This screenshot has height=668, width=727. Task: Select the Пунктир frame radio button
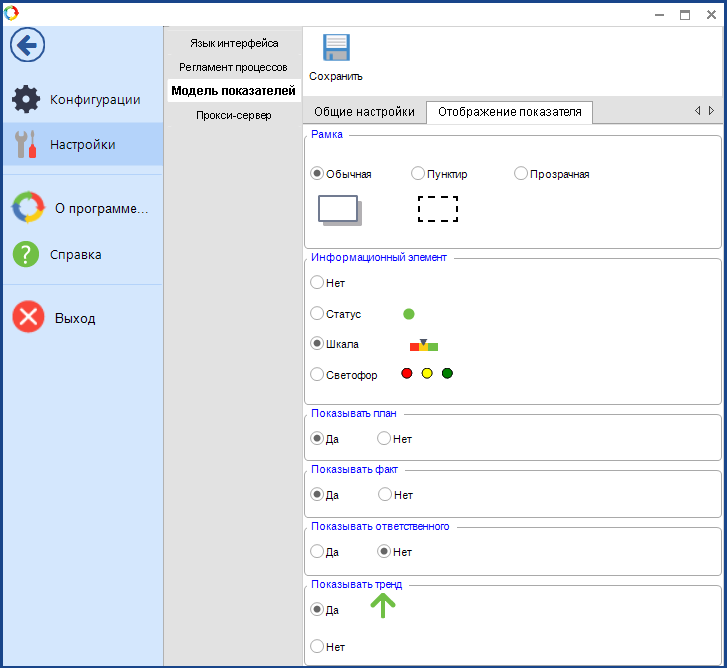click(418, 173)
